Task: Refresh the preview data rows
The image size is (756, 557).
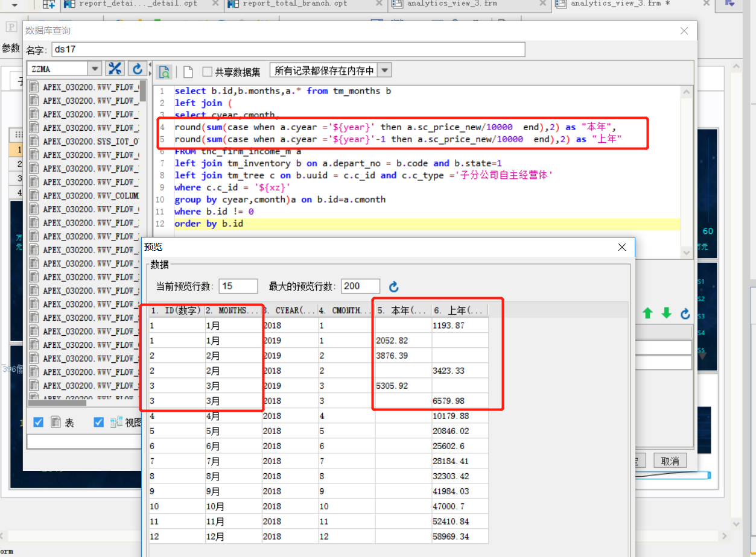Action: [x=394, y=286]
